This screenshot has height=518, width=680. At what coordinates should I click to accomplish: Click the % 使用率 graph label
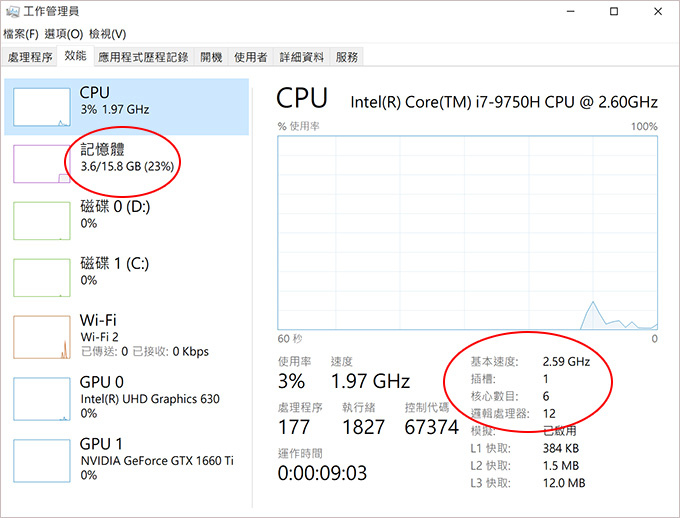298,126
